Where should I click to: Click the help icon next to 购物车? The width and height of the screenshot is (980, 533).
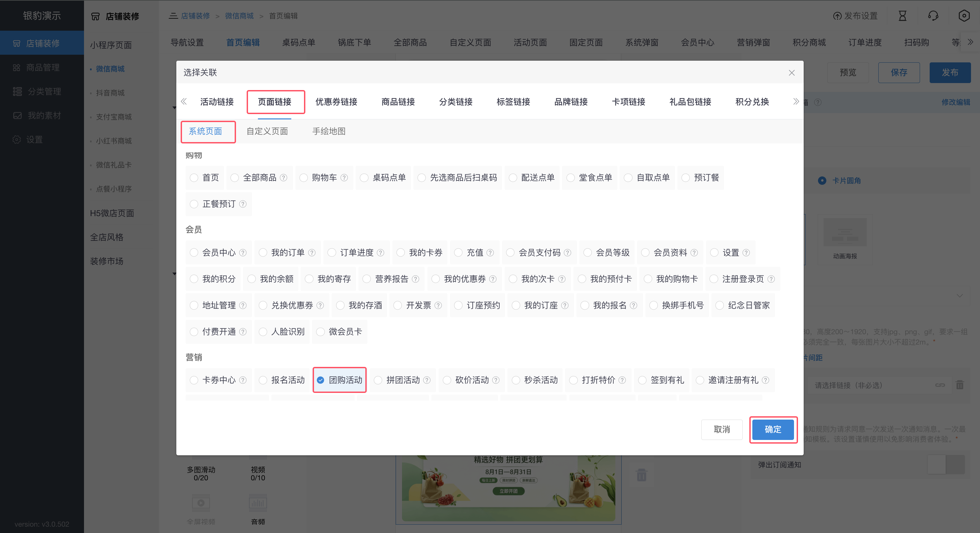(x=344, y=178)
